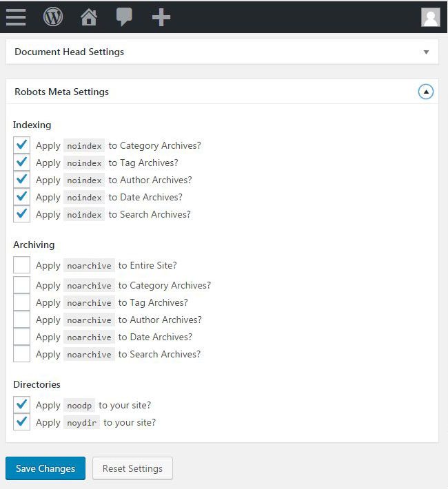Viewport: 448px width, 489px height.
Task: Uncheck noydir for your site
Action: [x=21, y=422]
